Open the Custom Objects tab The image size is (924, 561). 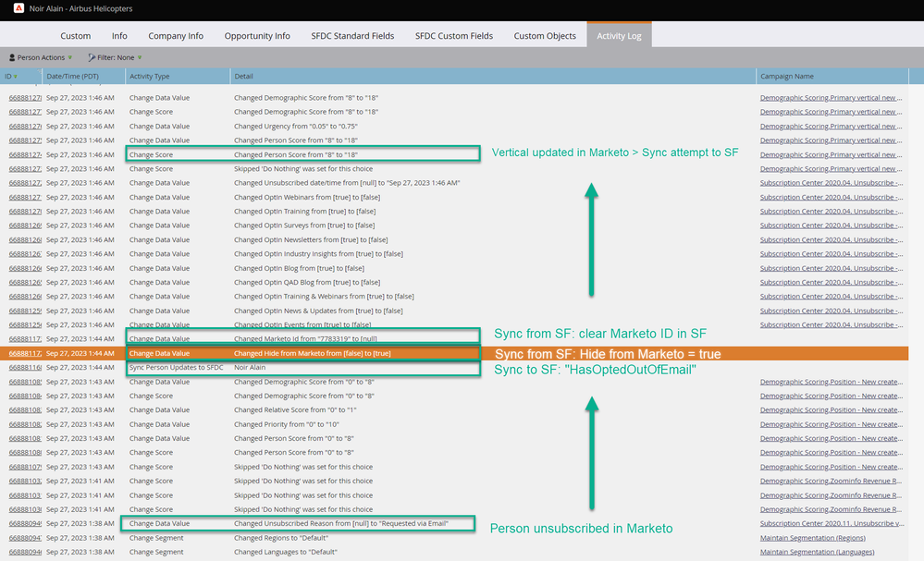tap(545, 36)
